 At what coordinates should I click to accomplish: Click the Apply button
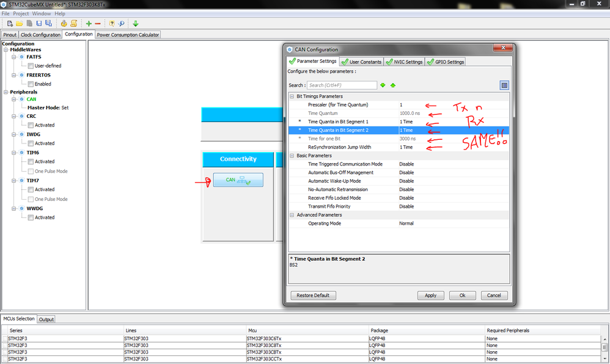point(431,296)
